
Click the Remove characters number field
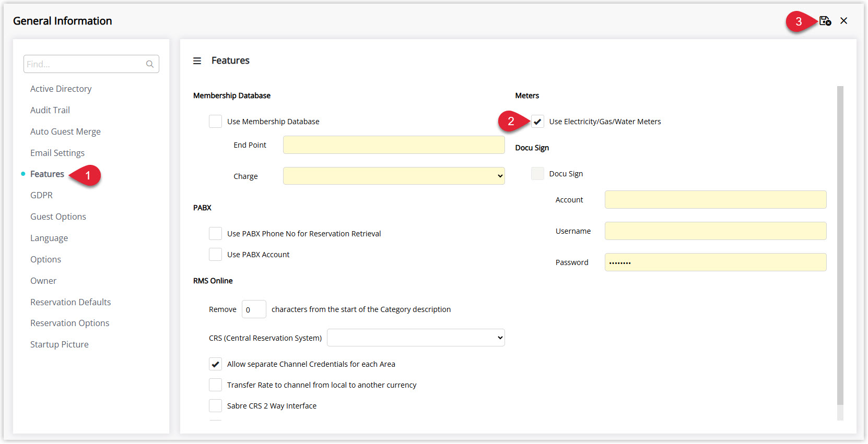point(254,309)
